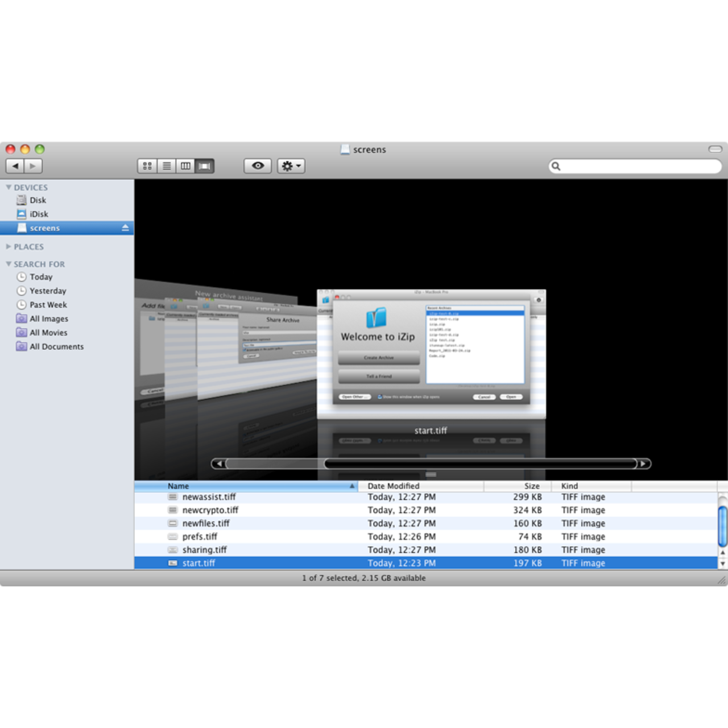This screenshot has width=728, height=728.
Task: Click the window resize grip corner
Action: [x=722, y=580]
